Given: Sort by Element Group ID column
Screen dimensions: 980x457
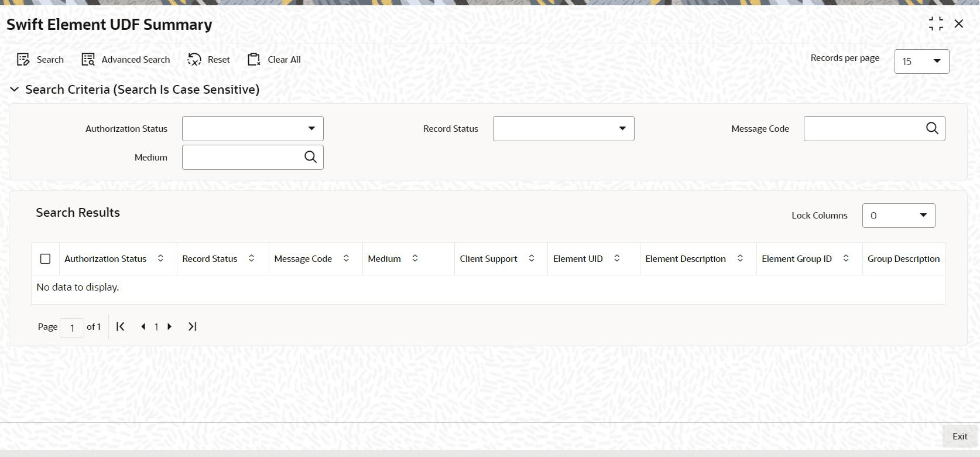Looking at the screenshot, I should pos(846,258).
